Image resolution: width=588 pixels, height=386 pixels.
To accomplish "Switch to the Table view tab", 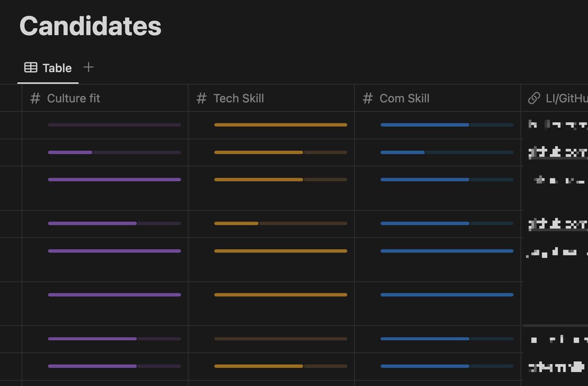I will point(49,68).
